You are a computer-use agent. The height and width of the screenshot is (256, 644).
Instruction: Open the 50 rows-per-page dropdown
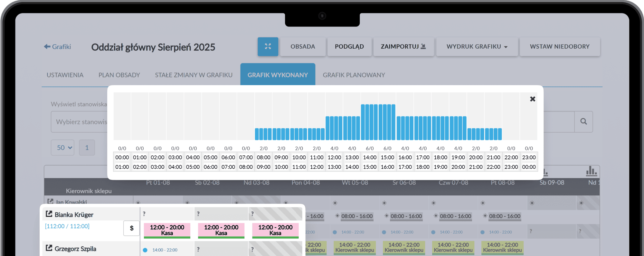(62, 147)
